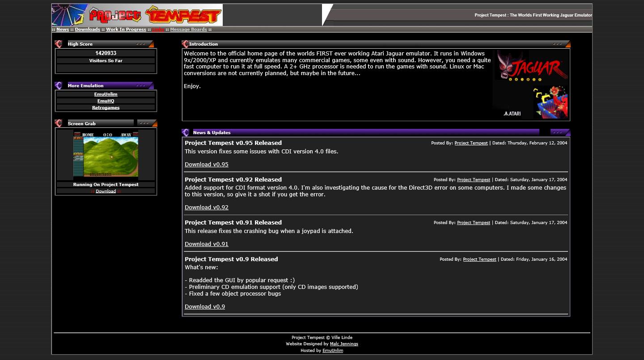The height and width of the screenshot is (360, 644).
Task: Click the 'More Emulation' panel title
Action: [x=85, y=86]
